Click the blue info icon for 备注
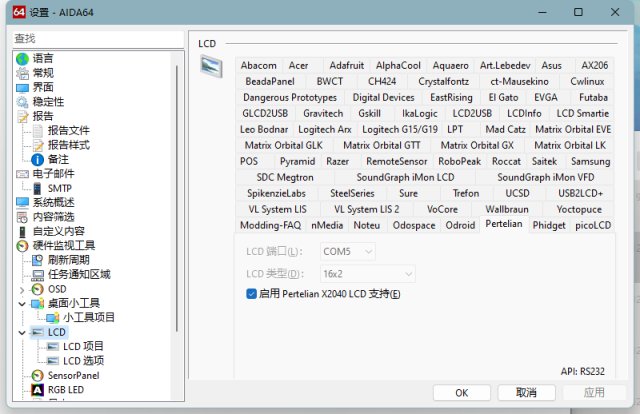640x414 pixels. pyautogui.click(x=38, y=160)
